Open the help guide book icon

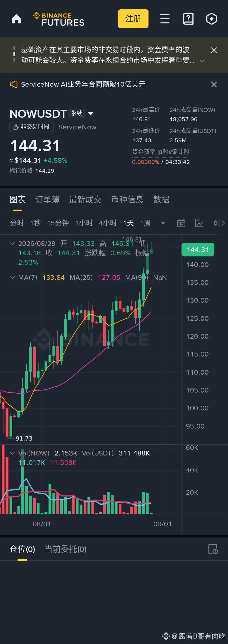click(188, 19)
